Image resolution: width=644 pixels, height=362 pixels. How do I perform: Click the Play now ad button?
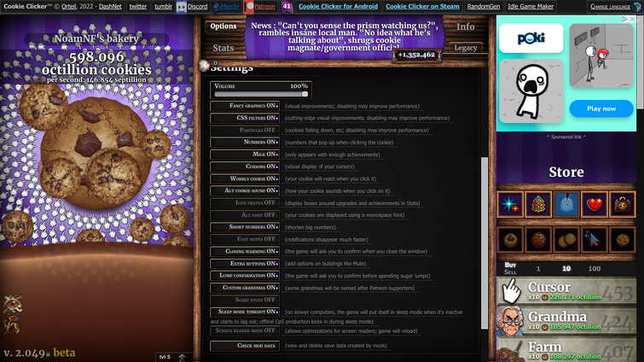pyautogui.click(x=601, y=109)
